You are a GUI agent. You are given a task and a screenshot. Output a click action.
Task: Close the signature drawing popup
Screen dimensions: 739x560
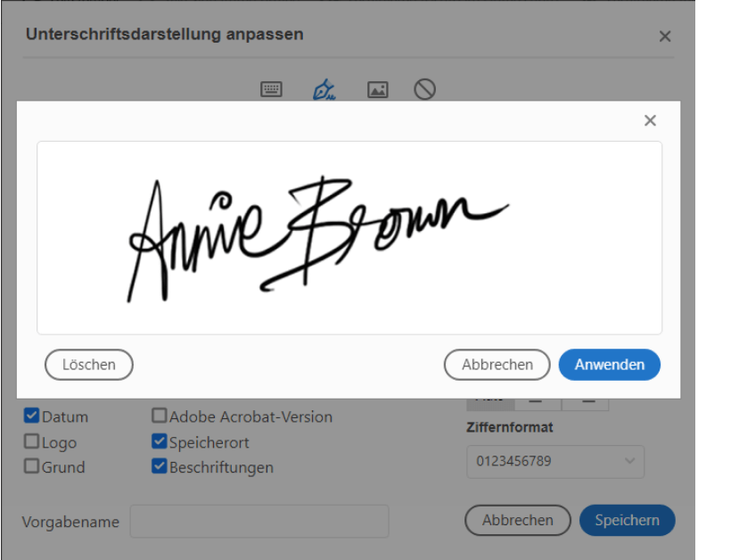[650, 119]
